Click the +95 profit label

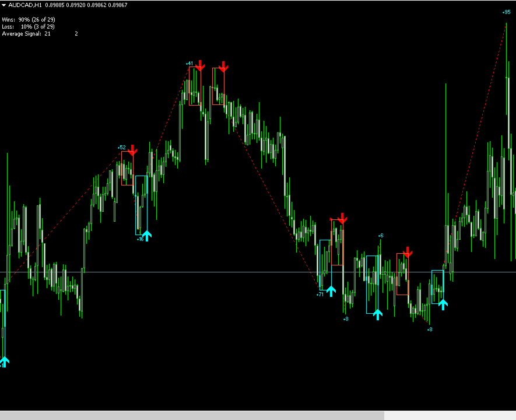click(507, 12)
